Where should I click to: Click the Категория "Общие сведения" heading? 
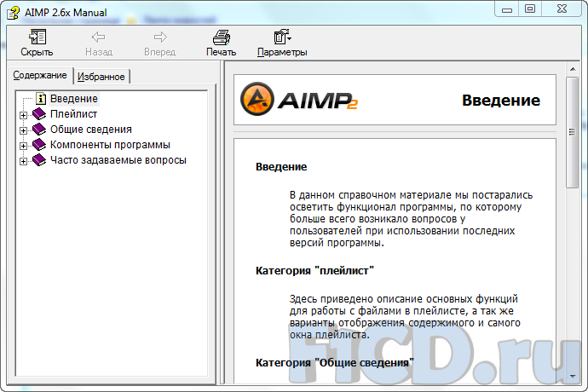[x=335, y=362]
